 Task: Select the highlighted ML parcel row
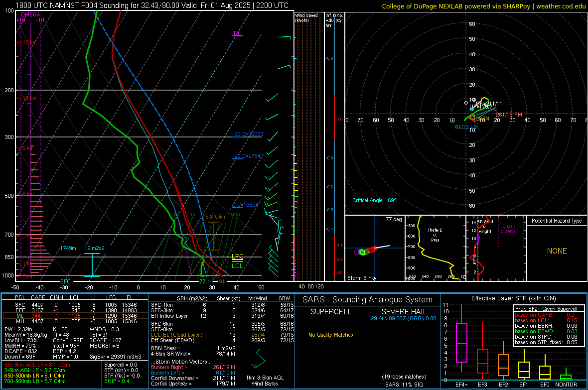click(x=75, y=316)
